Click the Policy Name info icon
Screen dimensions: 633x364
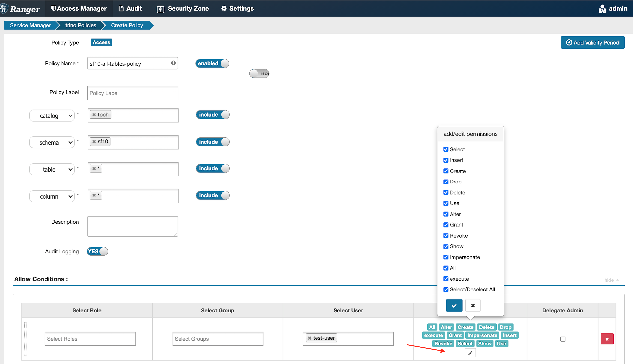tap(173, 63)
